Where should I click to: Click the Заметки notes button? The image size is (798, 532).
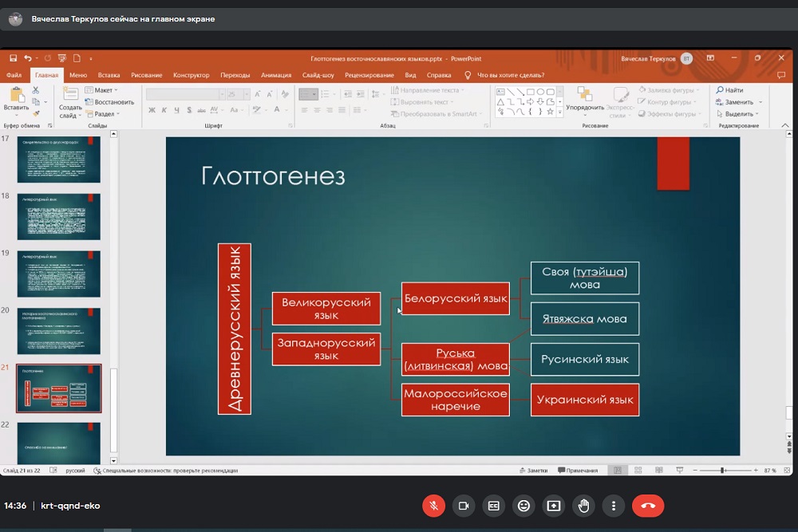(533, 471)
